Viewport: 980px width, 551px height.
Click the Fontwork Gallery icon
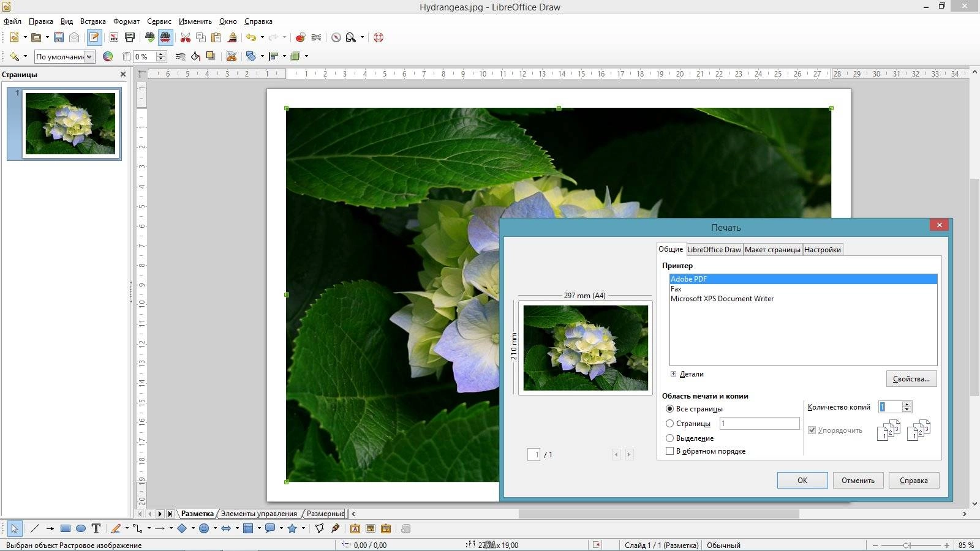(x=355, y=528)
